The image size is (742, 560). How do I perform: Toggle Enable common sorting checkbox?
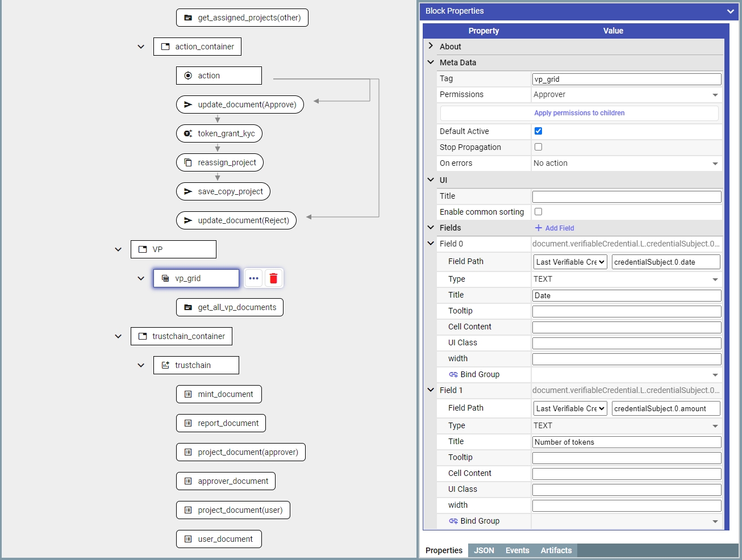click(538, 212)
